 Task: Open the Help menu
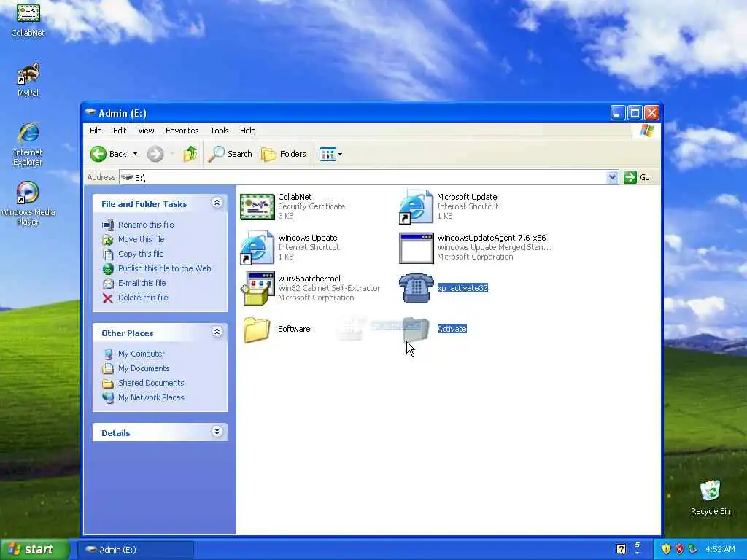(x=247, y=131)
